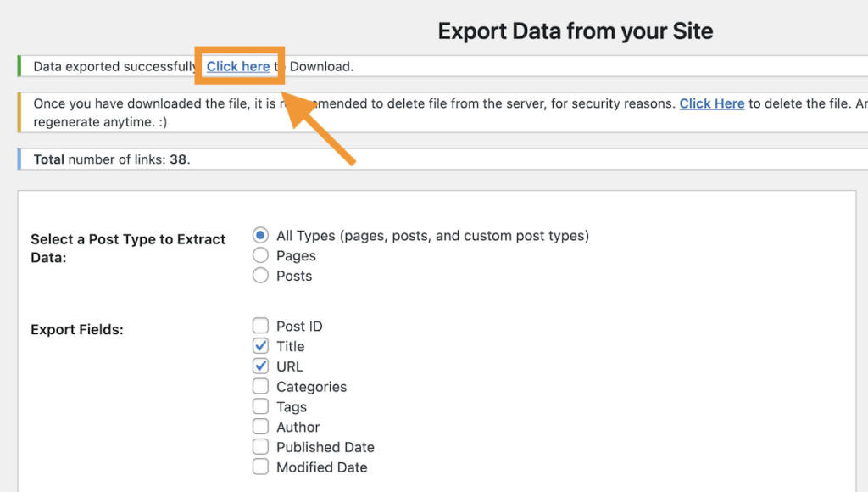Select All Types post type option
The height and width of the screenshot is (492, 868).
262,235
